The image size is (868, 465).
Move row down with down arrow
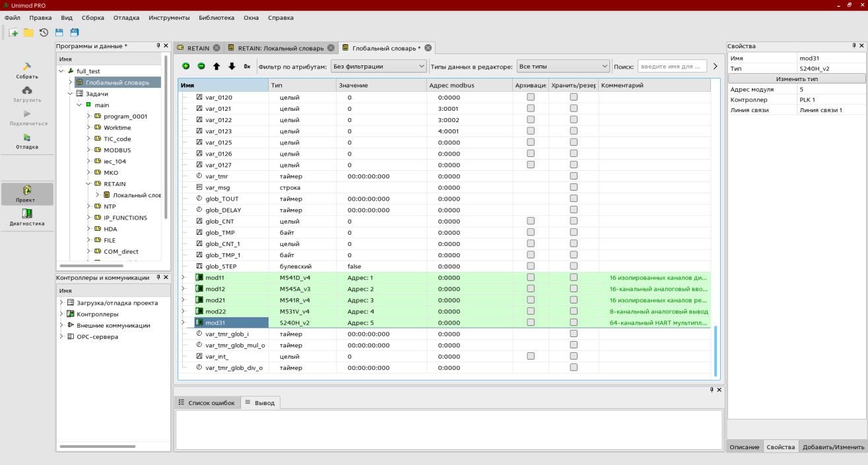[x=231, y=66]
